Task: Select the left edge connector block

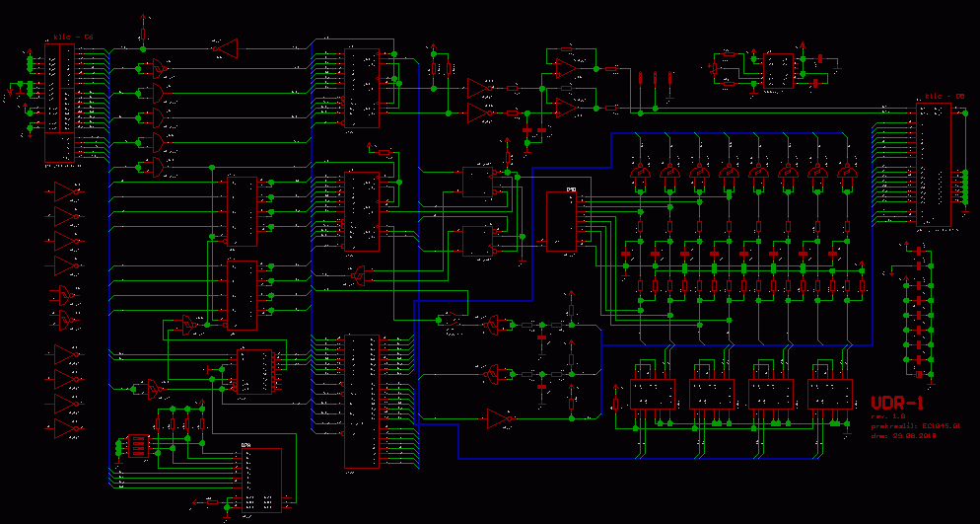Action: coord(59,104)
